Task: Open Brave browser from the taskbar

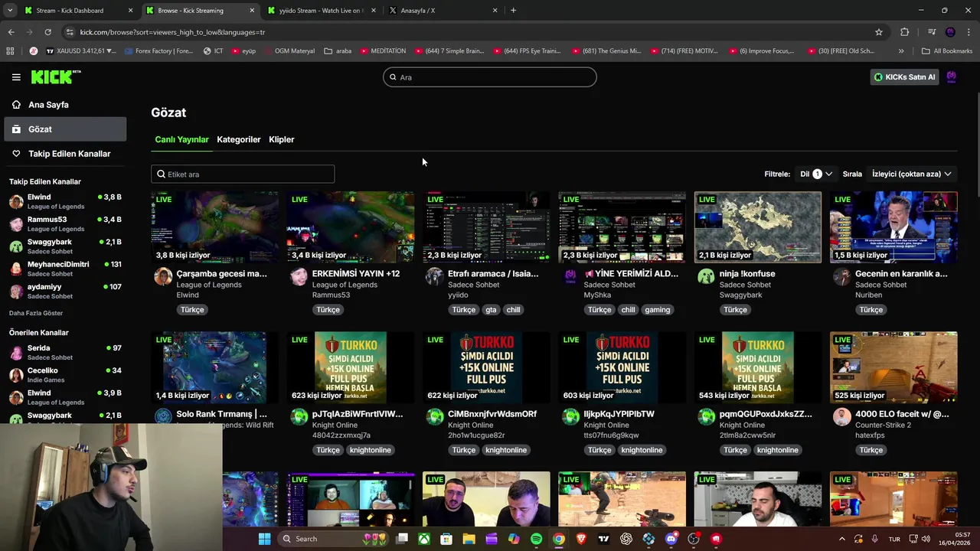Action: coord(581,539)
